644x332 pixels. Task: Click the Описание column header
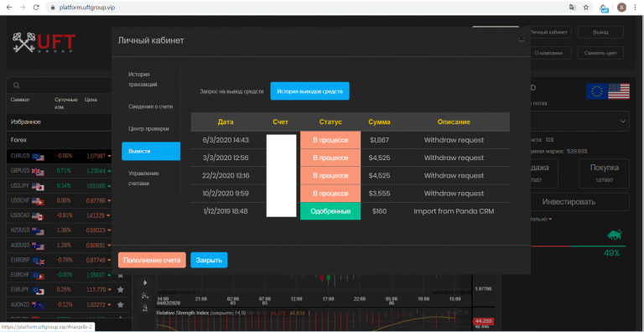pos(454,122)
